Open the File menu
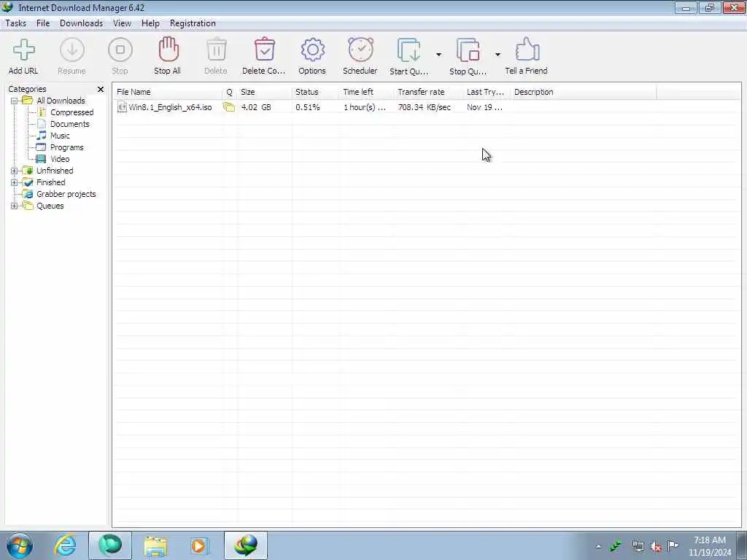Image resolution: width=747 pixels, height=560 pixels. (43, 23)
